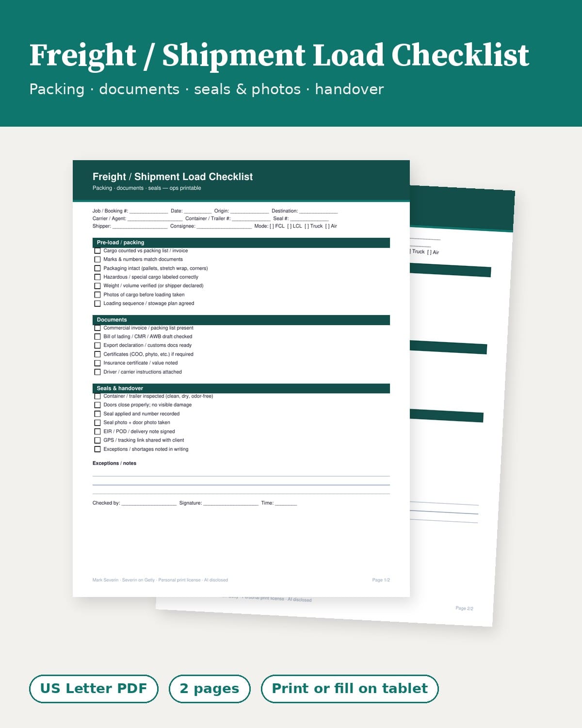Tick 'Cargo counted vs packing list' checkbox
The height and width of the screenshot is (728, 582).
pyautogui.click(x=97, y=251)
